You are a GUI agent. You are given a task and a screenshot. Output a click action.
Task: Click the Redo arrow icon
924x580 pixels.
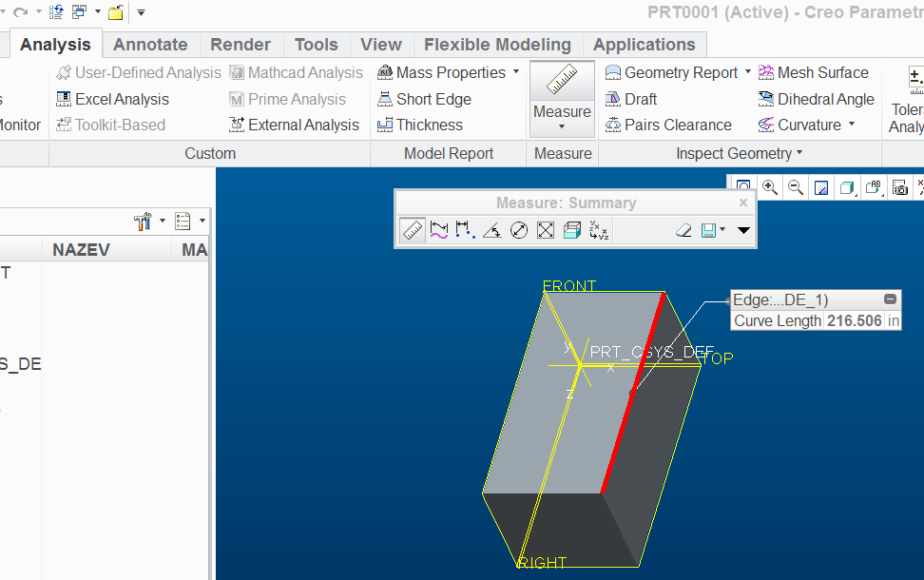tap(21, 11)
